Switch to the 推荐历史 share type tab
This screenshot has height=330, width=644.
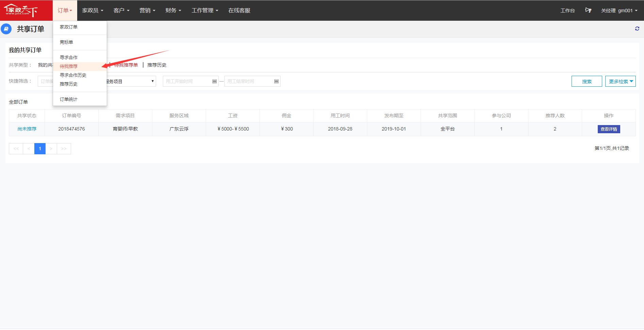point(157,65)
